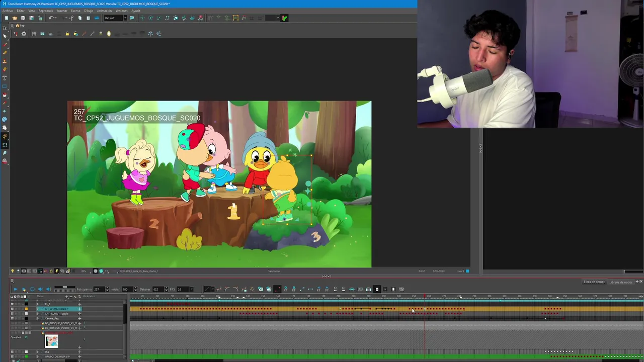Expand the CH_PEDRO-P layer group
Viewport: 644px width, 362px height.
(37, 314)
